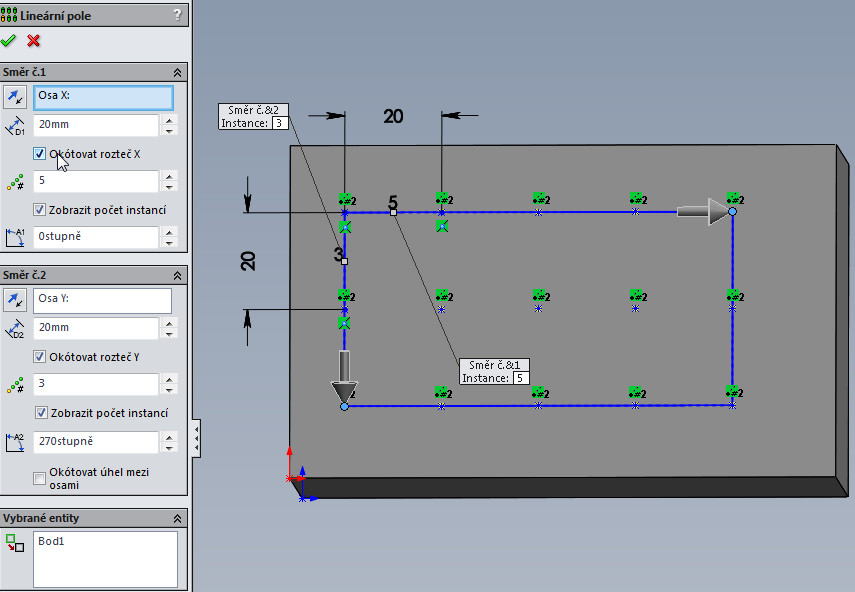855x592 pixels.
Task: Open help question mark in Lineární pole header
Action: (178, 14)
